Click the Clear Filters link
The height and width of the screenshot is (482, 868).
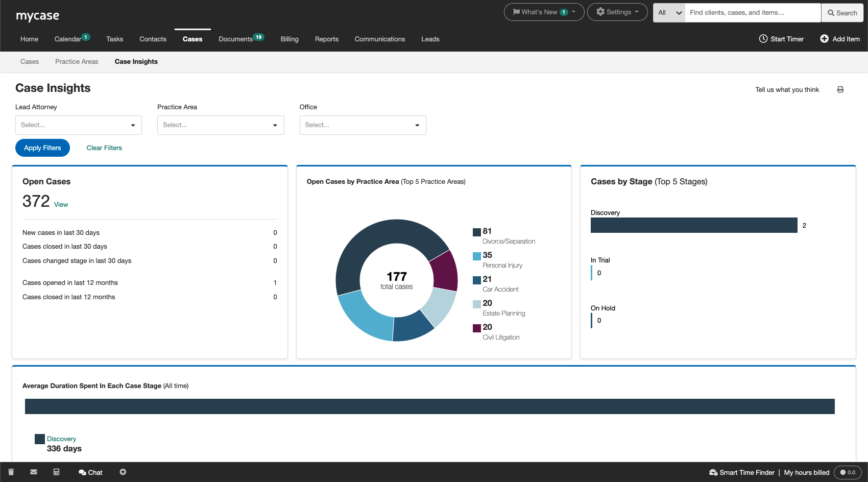point(104,148)
